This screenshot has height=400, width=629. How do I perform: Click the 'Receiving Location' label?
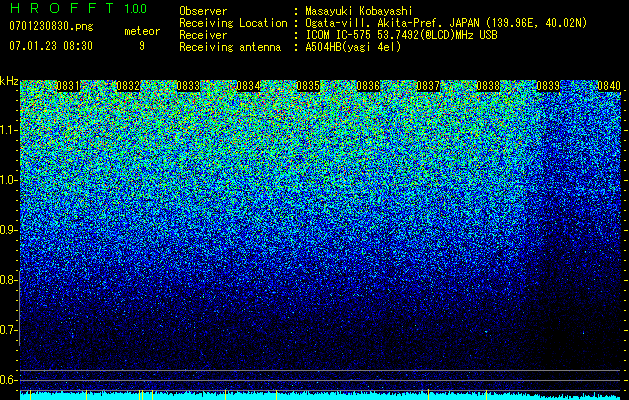tap(233, 23)
